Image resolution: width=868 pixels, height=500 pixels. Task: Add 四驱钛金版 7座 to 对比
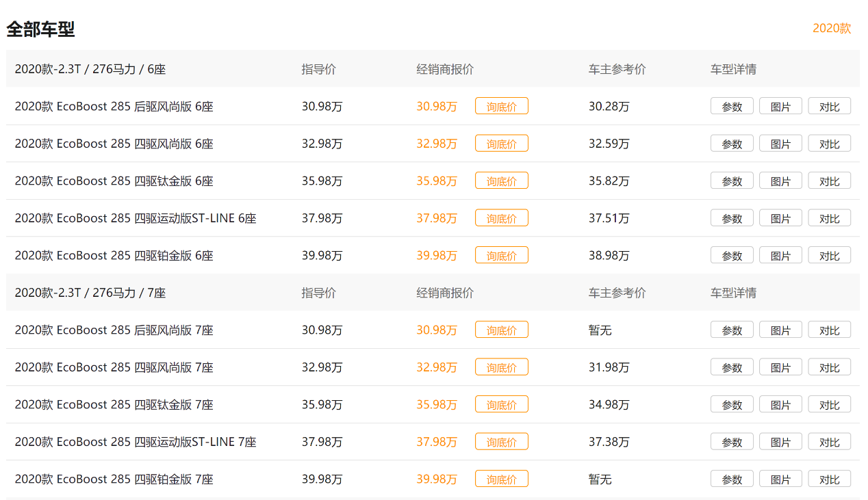[x=830, y=404]
